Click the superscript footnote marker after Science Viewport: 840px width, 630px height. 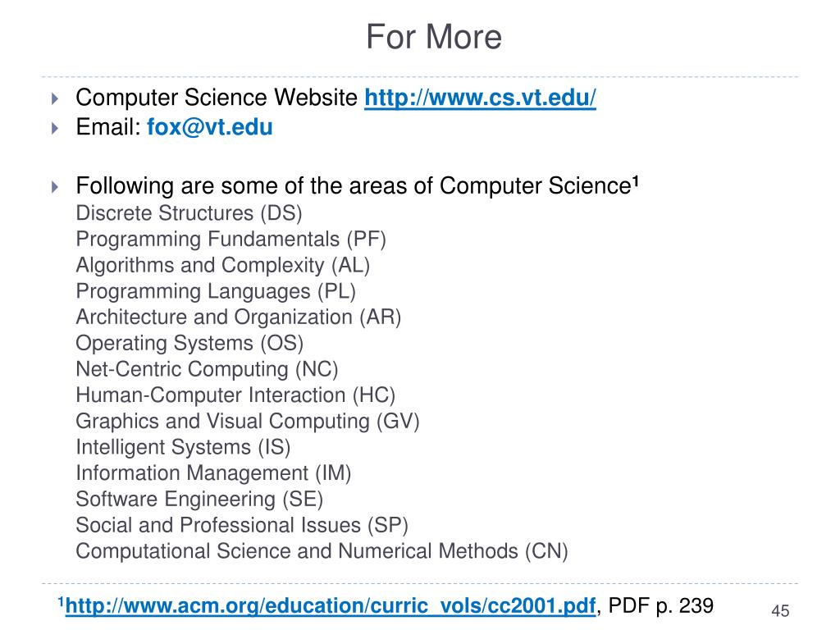[x=635, y=180]
